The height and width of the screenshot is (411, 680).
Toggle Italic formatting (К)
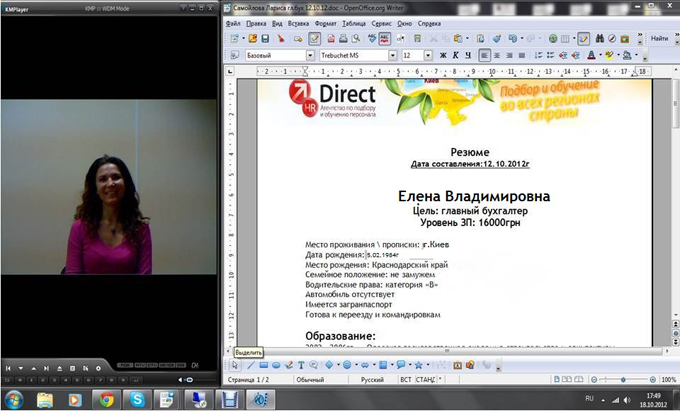455,56
